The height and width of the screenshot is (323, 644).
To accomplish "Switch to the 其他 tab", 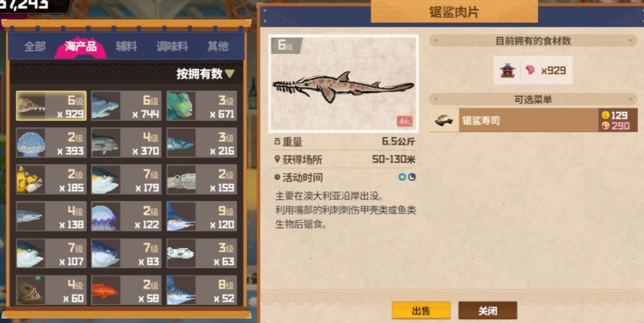I will pyautogui.click(x=218, y=46).
